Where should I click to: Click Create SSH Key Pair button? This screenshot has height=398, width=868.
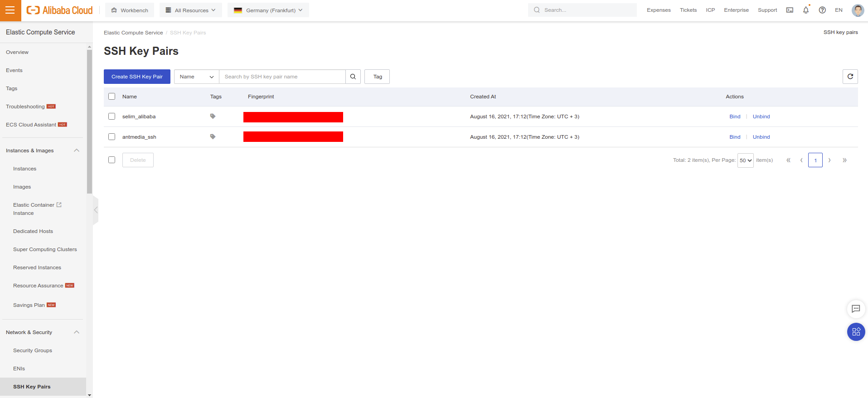point(137,77)
